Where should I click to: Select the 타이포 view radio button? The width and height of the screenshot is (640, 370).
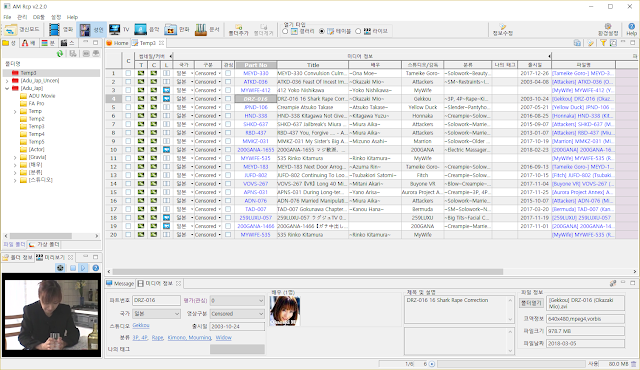(358, 31)
